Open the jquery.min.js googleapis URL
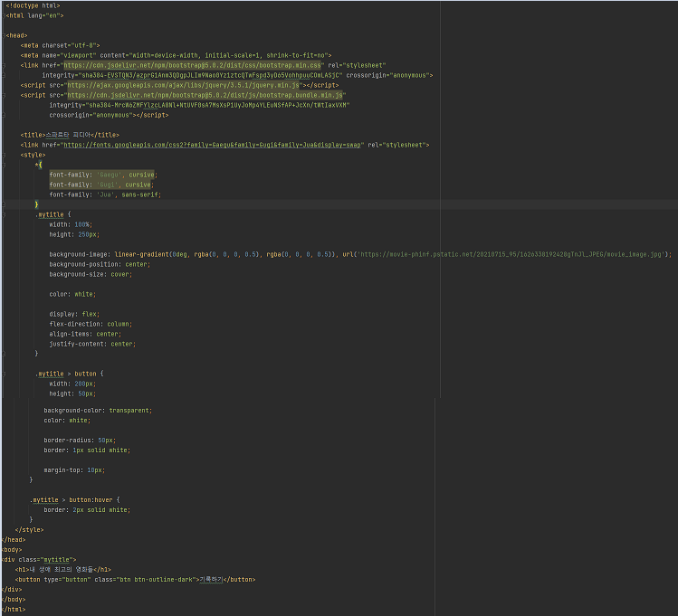The height and width of the screenshot is (616, 678). (x=183, y=85)
